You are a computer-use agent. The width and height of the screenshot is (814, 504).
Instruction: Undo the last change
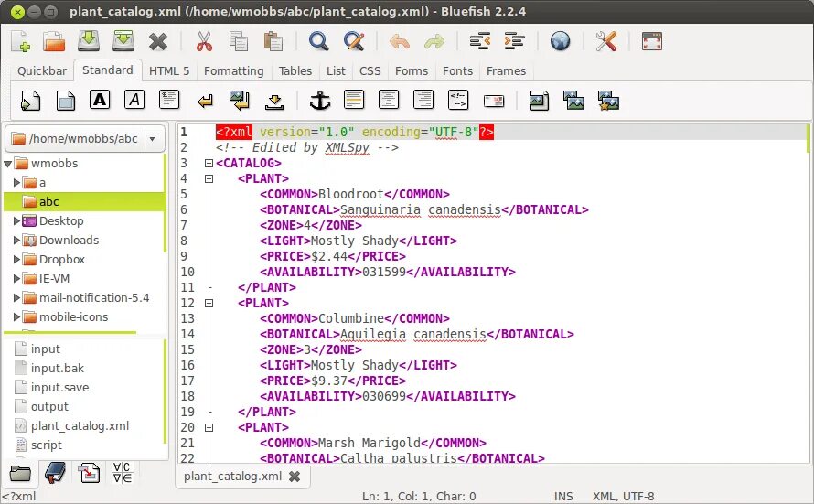tap(399, 41)
